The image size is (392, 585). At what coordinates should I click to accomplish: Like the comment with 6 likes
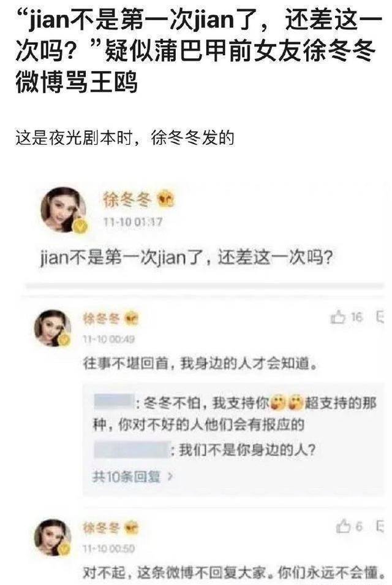click(343, 526)
